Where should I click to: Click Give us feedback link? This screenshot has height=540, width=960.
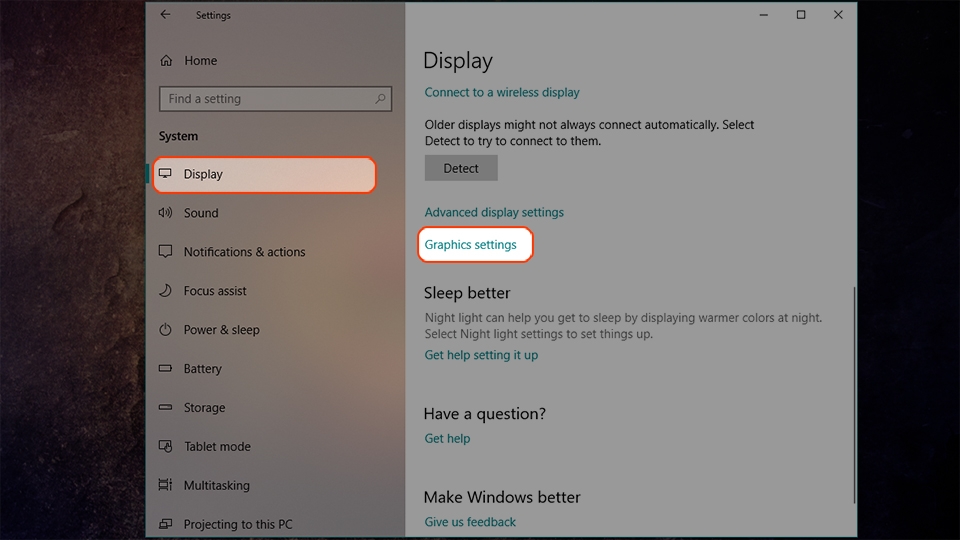[x=470, y=522]
